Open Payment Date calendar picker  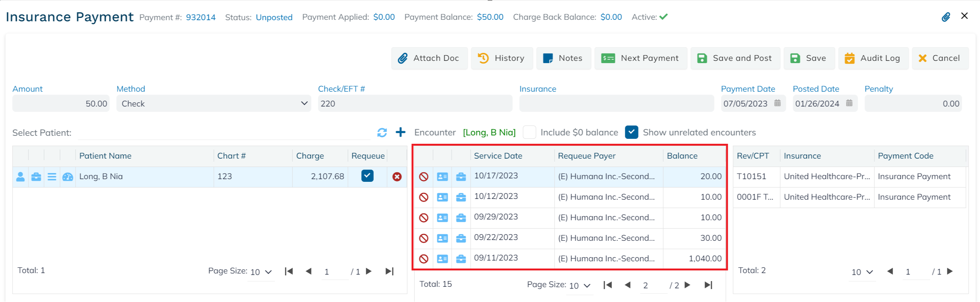click(x=778, y=103)
